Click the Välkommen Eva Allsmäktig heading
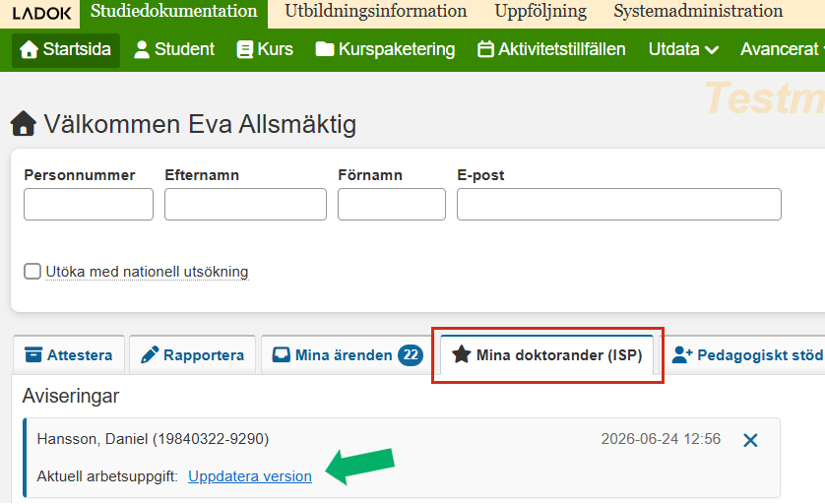This screenshot has height=504, width=825. pyautogui.click(x=200, y=124)
